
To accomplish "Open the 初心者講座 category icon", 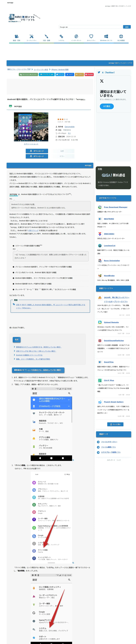I will click(121, 36).
